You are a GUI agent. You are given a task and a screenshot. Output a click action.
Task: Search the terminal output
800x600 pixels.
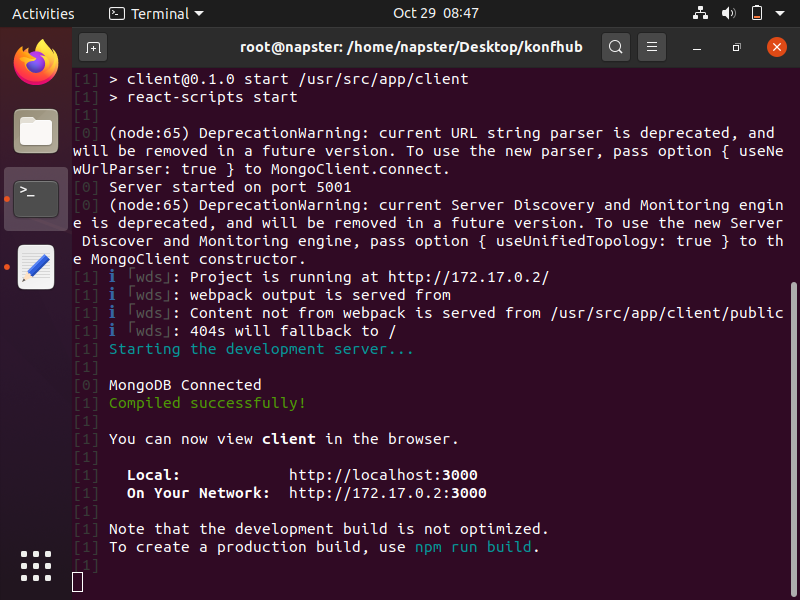(x=616, y=47)
